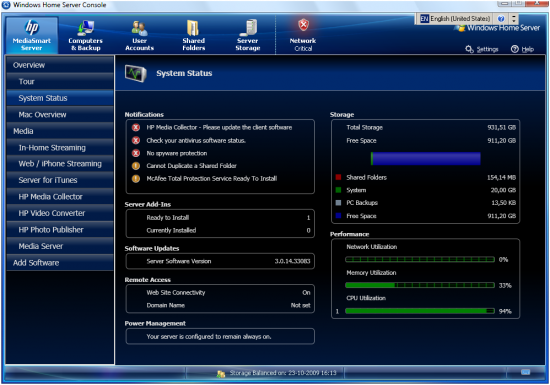The height and width of the screenshot is (385, 550).
Task: Click 'McAfee Total Protection Service Ready To Install'
Action: [x=212, y=179]
